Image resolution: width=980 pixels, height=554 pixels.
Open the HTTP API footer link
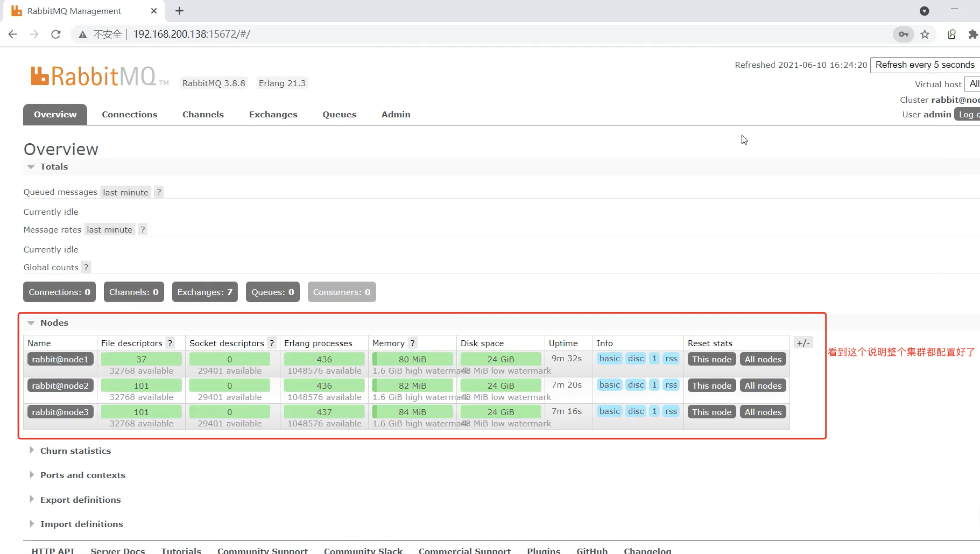(53, 550)
